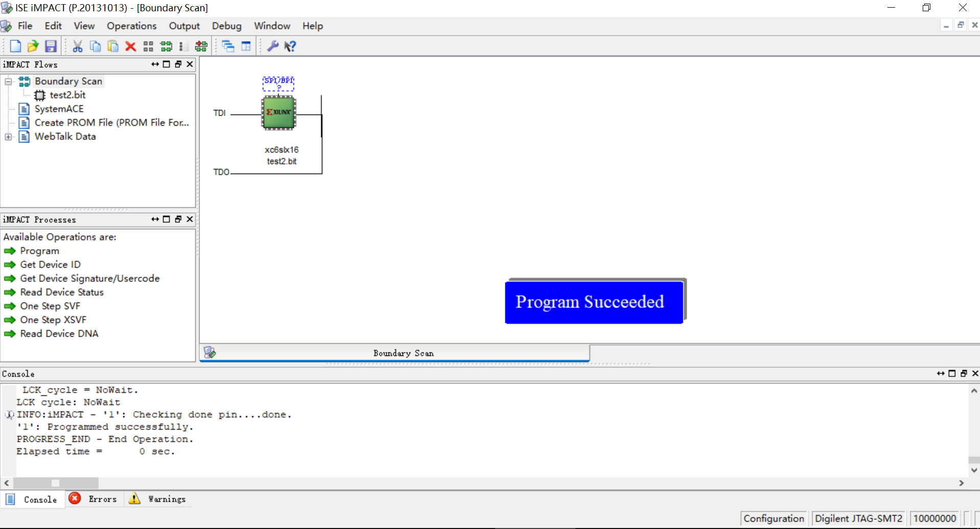This screenshot has width=980, height=529.
Task: Cut the selected item
Action: tap(77, 46)
